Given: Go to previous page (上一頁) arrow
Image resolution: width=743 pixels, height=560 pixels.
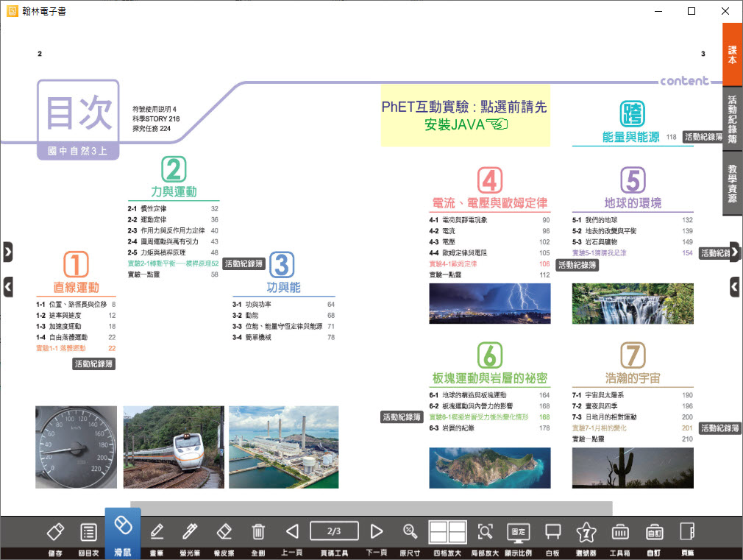Looking at the screenshot, I should coord(292,533).
